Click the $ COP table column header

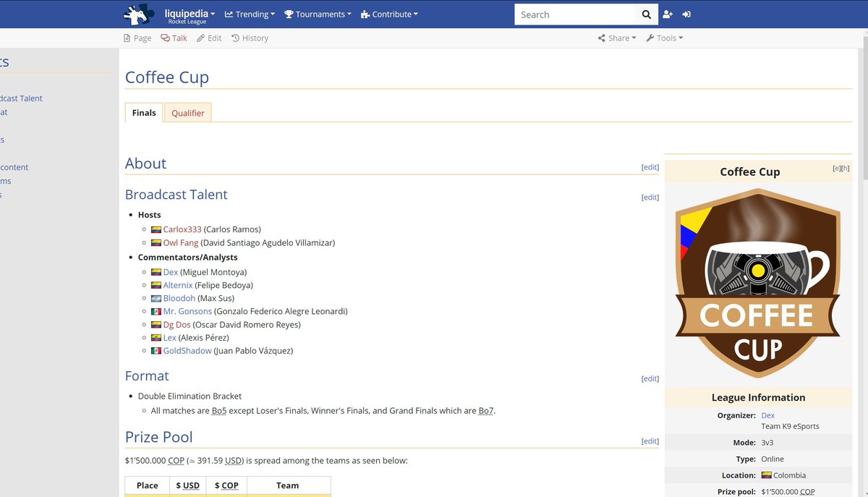tap(226, 485)
